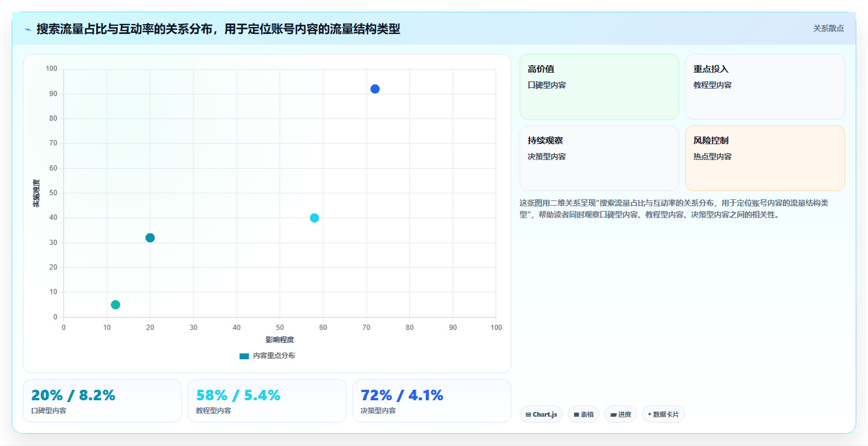Click the 50 tick on the x-axis
868x446 pixels.
pyautogui.click(x=280, y=328)
